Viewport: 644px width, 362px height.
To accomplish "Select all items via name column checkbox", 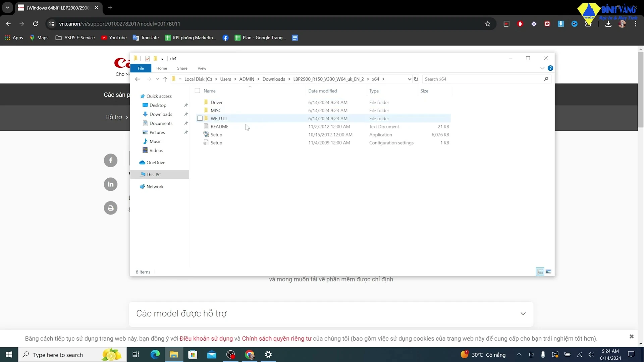I will coord(197,90).
